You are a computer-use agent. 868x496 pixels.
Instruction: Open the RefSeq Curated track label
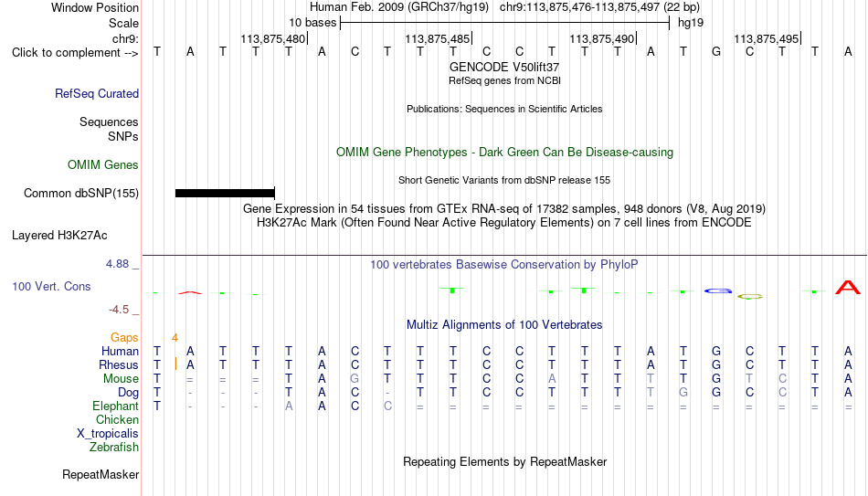pyautogui.click(x=97, y=93)
